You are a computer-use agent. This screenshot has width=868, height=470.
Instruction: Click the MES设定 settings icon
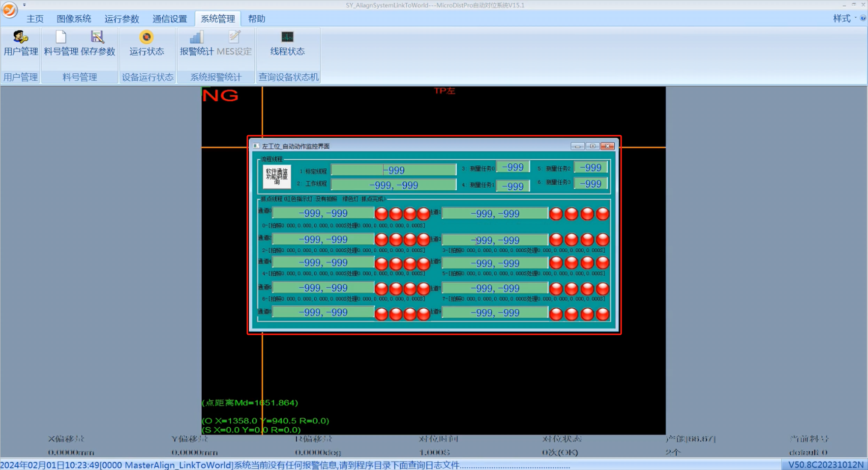pyautogui.click(x=235, y=37)
